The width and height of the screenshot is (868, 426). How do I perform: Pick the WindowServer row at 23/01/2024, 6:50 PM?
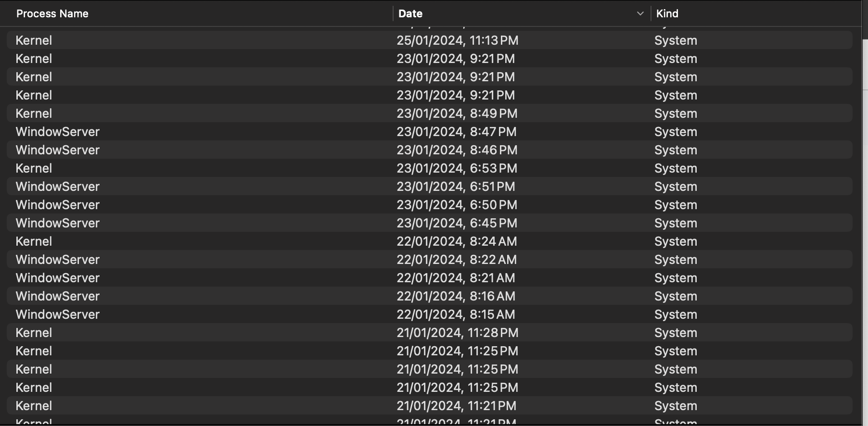430,205
